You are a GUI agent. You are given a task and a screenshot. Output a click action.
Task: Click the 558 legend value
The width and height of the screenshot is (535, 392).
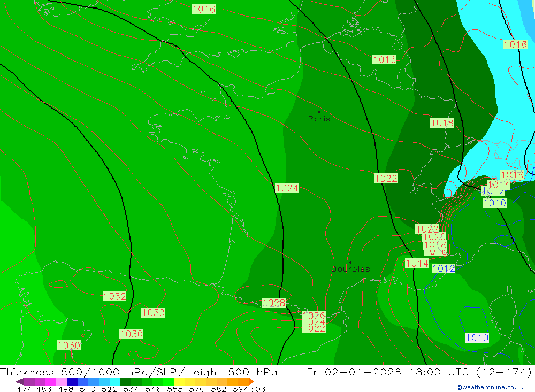click(x=175, y=389)
